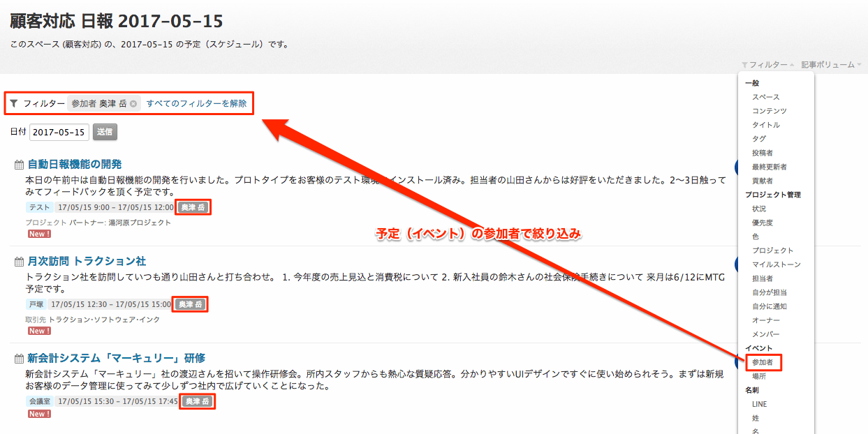
Task: Click calendar icon beside 新会計システム研修
Action: click(x=19, y=359)
